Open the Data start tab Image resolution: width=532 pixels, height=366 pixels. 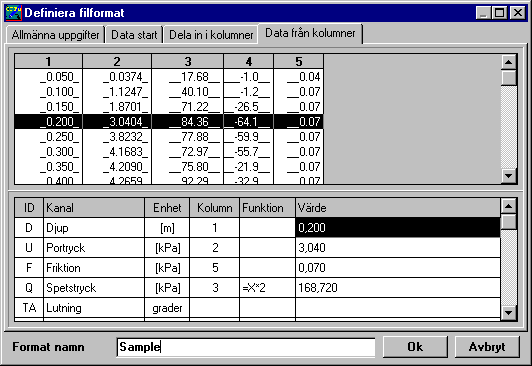pos(134,35)
